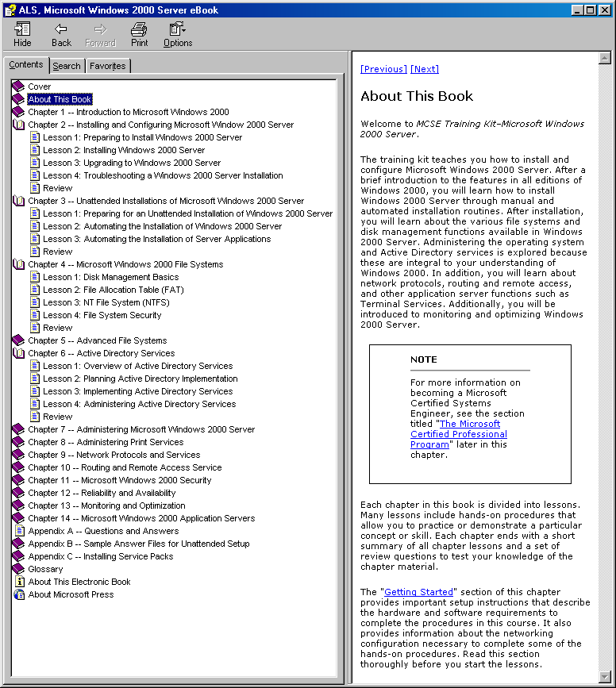
Task: Collapse Chapter 4 open book icon
Action: click(x=18, y=264)
